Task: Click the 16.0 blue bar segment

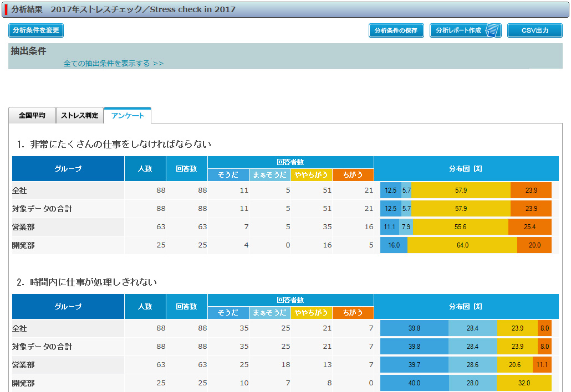Action: (x=394, y=245)
